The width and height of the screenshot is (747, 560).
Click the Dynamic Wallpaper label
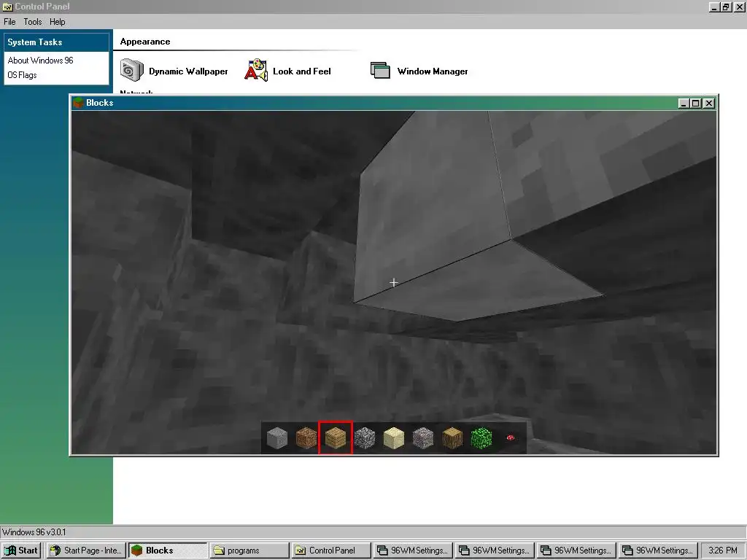point(188,71)
